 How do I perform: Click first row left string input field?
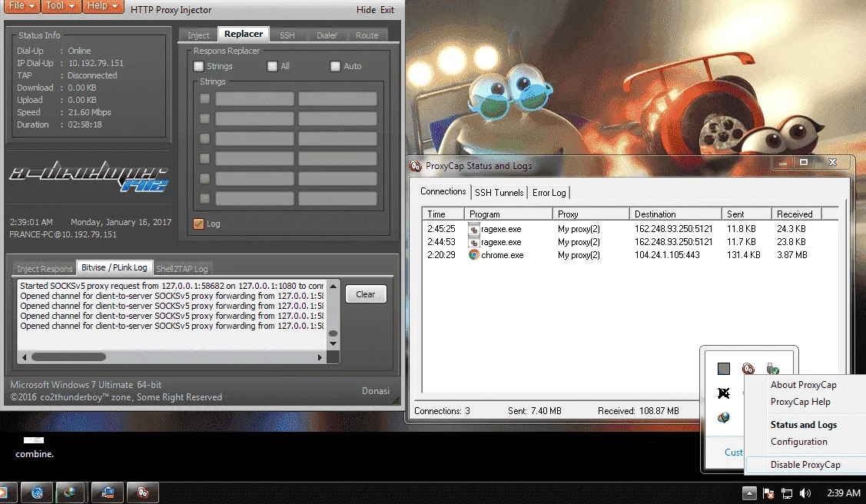coord(254,99)
